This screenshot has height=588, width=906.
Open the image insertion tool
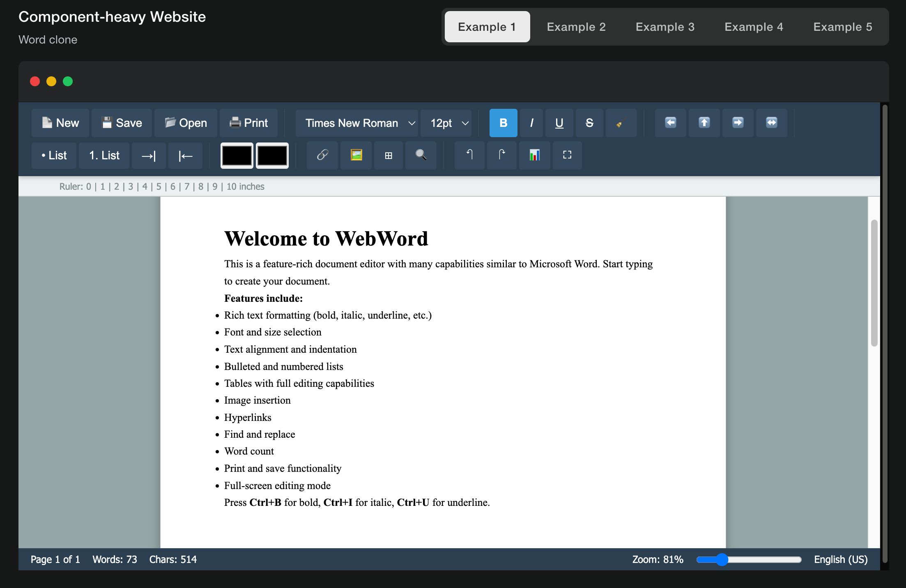tap(356, 156)
